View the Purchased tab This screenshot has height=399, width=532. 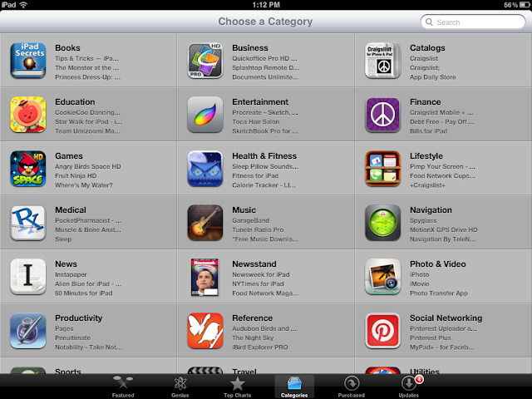tap(352, 387)
